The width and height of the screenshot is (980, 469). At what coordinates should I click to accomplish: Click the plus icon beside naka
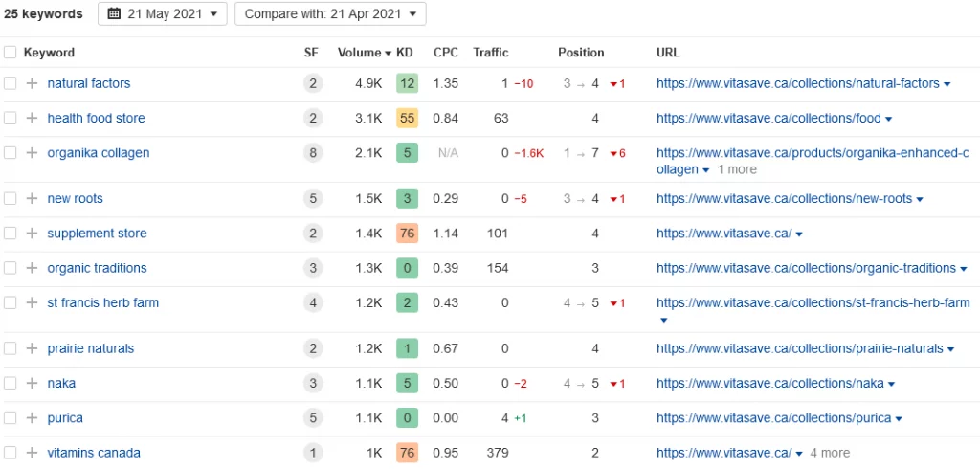tap(32, 383)
